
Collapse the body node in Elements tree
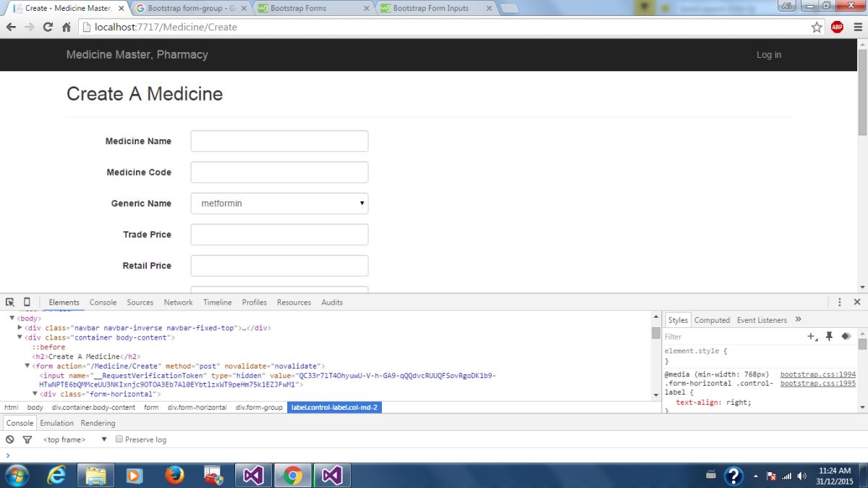[12, 319]
